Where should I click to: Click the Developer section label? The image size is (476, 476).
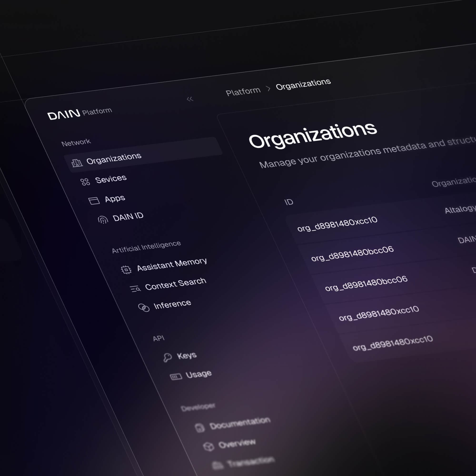(x=198, y=407)
